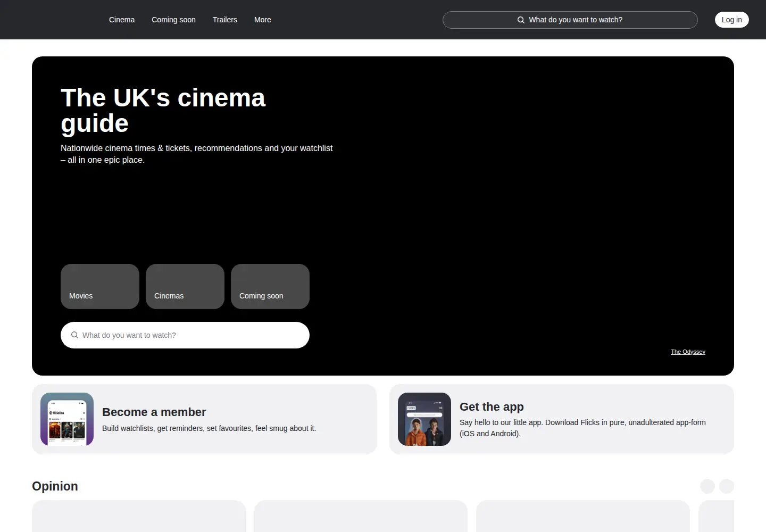Click 'Nationwide cinema times & tickets' tagline

point(196,154)
